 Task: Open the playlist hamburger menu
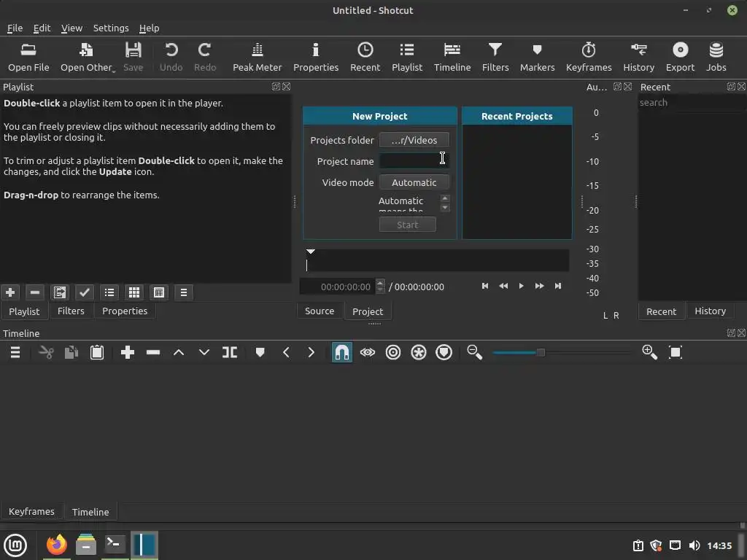184,292
